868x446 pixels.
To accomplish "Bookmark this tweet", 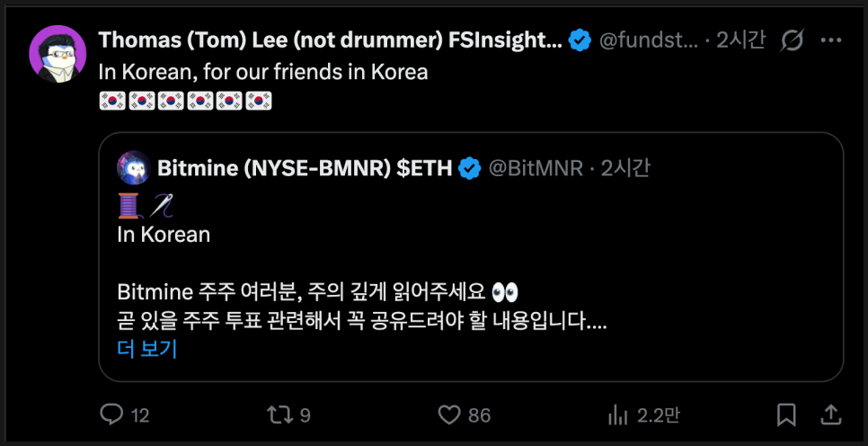I will pos(785,415).
